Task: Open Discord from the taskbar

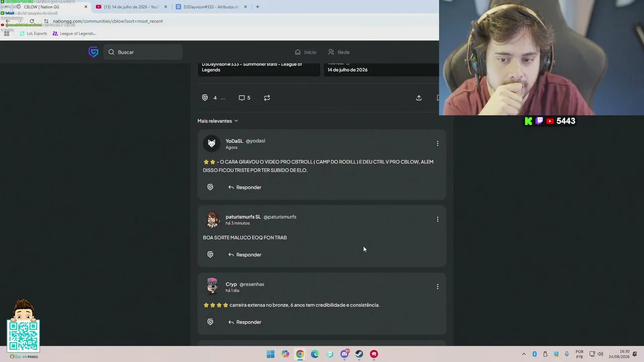Action: point(345,354)
